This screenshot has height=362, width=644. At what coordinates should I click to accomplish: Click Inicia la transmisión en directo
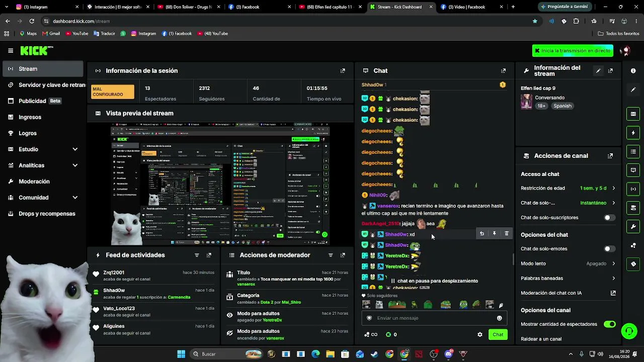[x=573, y=51]
